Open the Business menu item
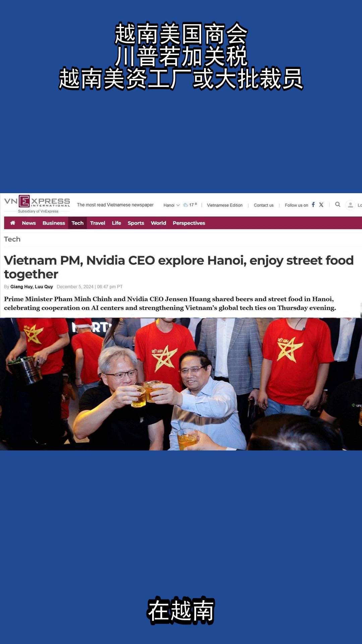The image size is (362, 644). click(x=54, y=223)
